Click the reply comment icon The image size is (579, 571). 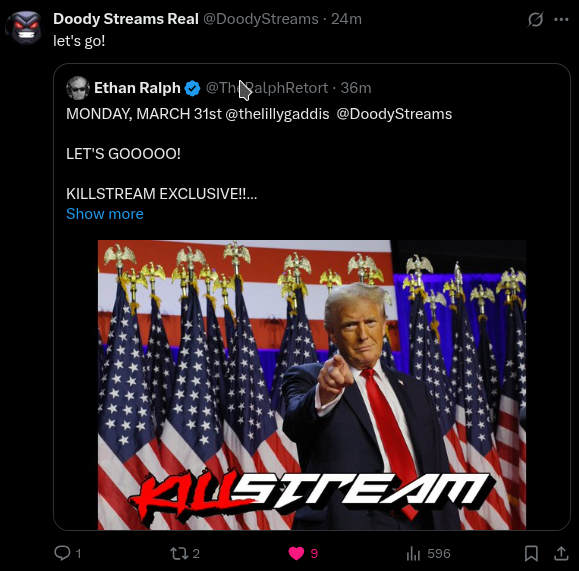(x=62, y=553)
